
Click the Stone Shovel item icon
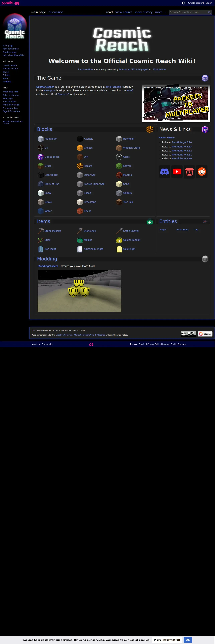coord(119,231)
